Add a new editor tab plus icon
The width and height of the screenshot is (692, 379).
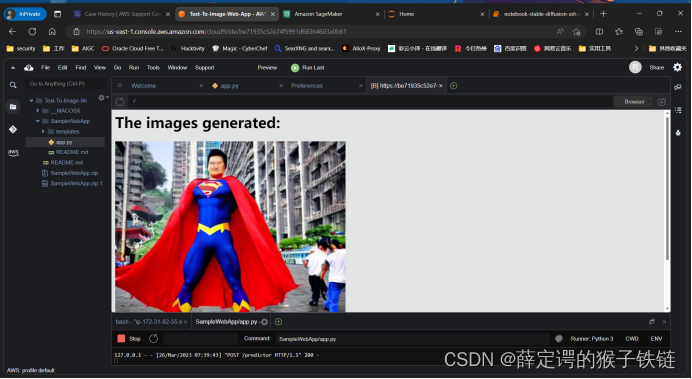453,86
